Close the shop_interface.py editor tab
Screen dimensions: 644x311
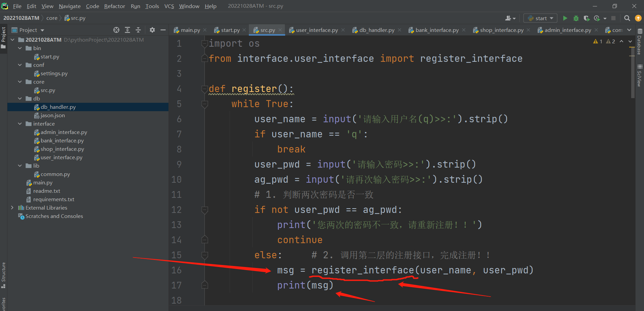(x=528, y=30)
